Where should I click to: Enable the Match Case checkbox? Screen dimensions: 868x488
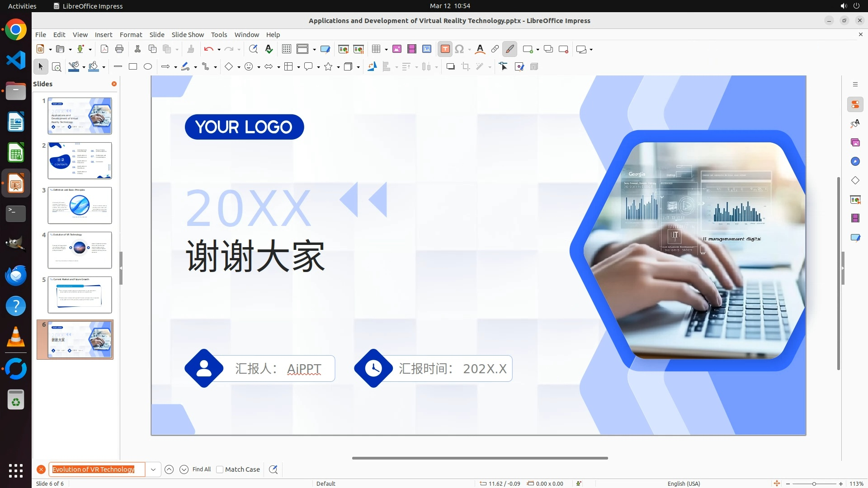click(x=220, y=469)
